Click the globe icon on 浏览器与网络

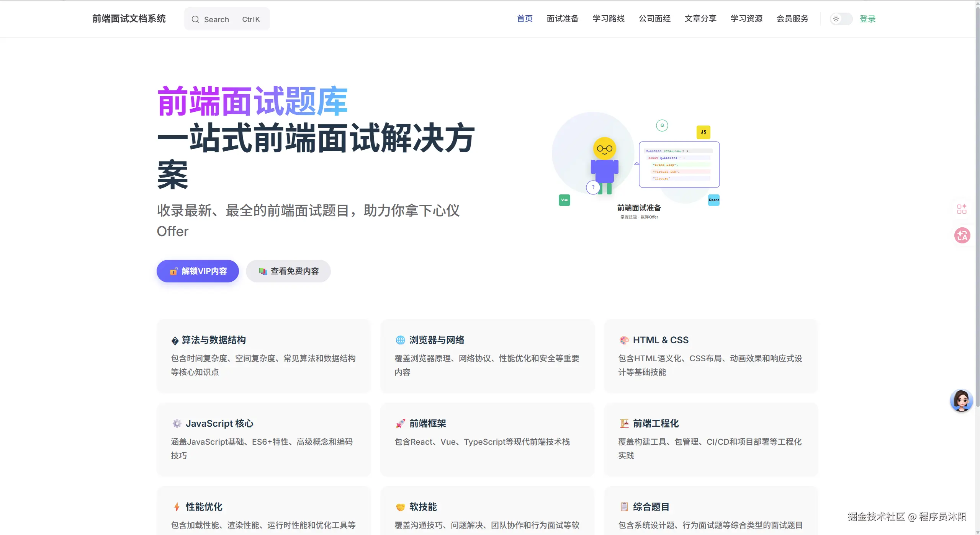click(400, 340)
